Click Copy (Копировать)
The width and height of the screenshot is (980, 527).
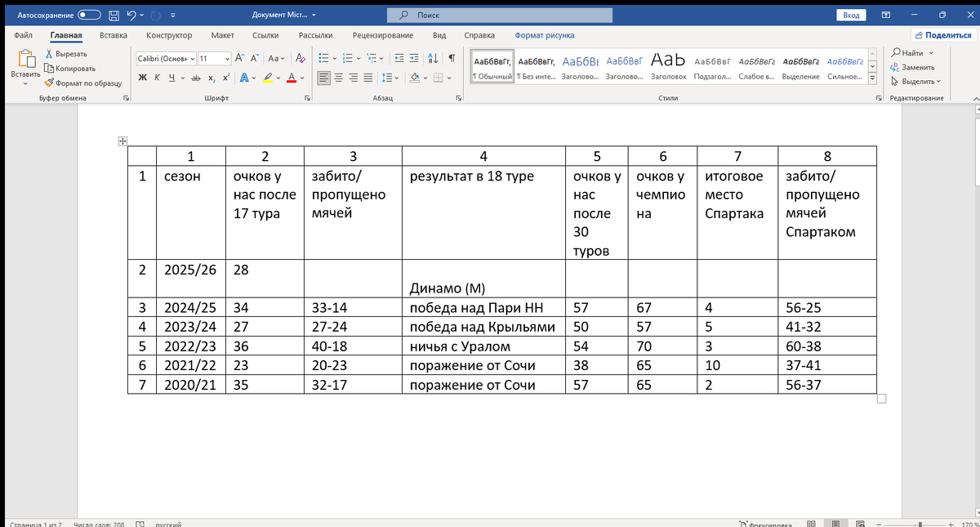(x=69, y=69)
